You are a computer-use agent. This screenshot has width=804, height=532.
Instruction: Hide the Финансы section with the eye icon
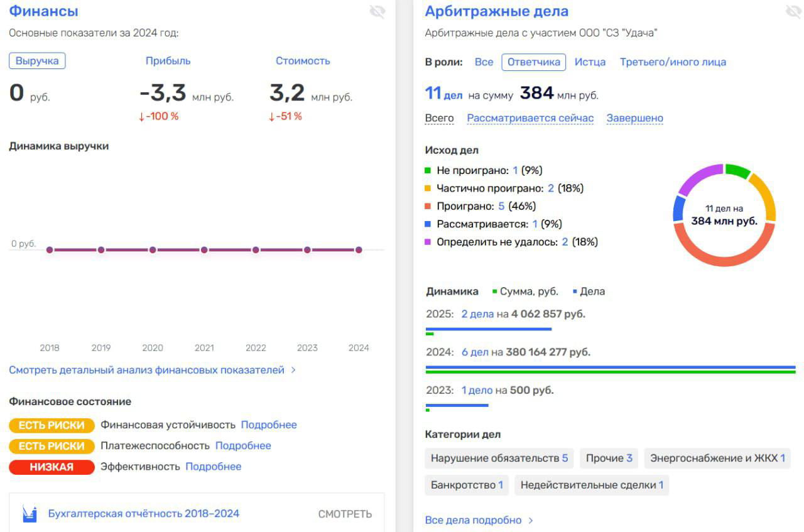tap(378, 11)
